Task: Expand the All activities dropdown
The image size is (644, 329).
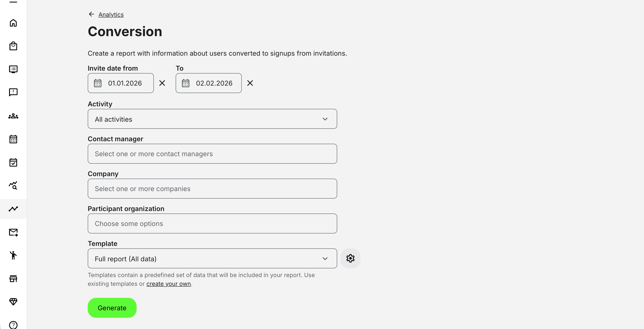Action: pyautogui.click(x=212, y=119)
